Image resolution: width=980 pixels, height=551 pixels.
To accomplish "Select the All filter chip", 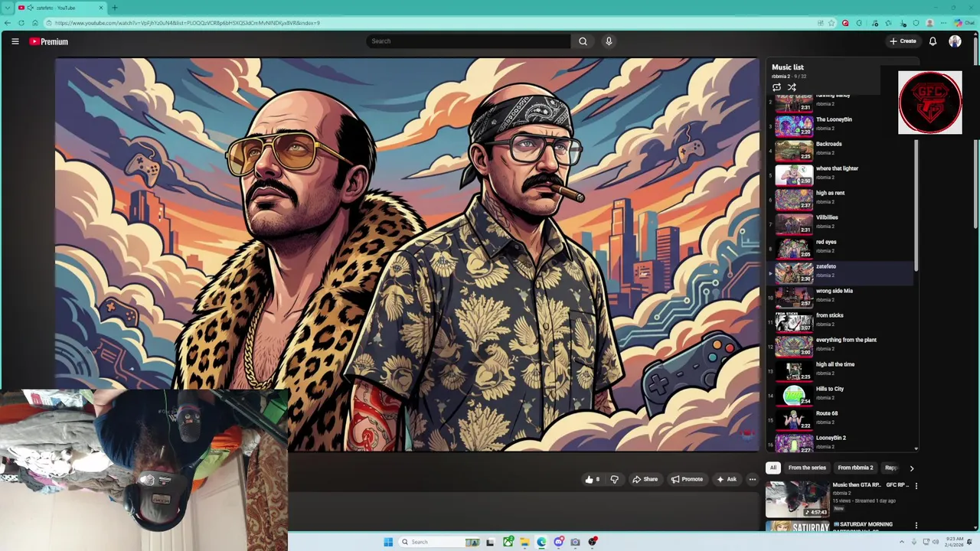I will click(x=773, y=468).
